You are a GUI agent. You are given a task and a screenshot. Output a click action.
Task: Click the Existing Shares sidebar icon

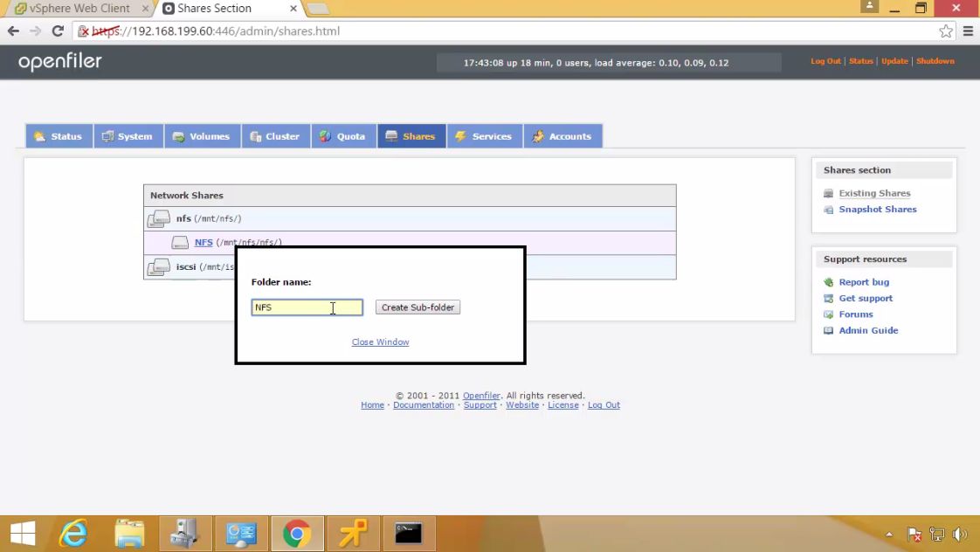click(828, 193)
